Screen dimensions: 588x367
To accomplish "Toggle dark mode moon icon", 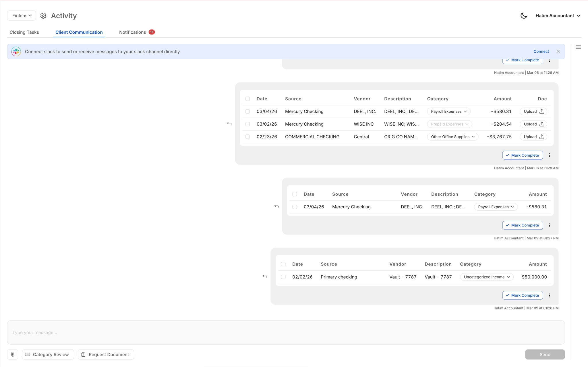I will coord(524,16).
